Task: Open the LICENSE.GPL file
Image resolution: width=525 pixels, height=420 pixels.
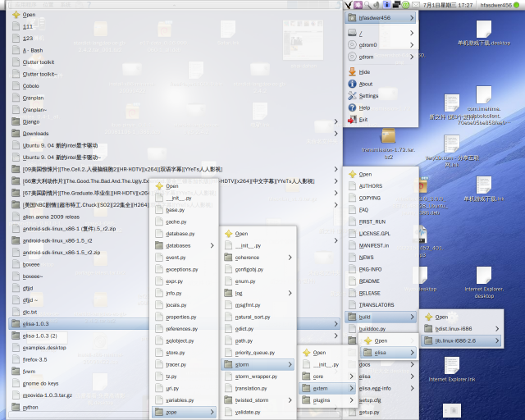Action: click(374, 234)
